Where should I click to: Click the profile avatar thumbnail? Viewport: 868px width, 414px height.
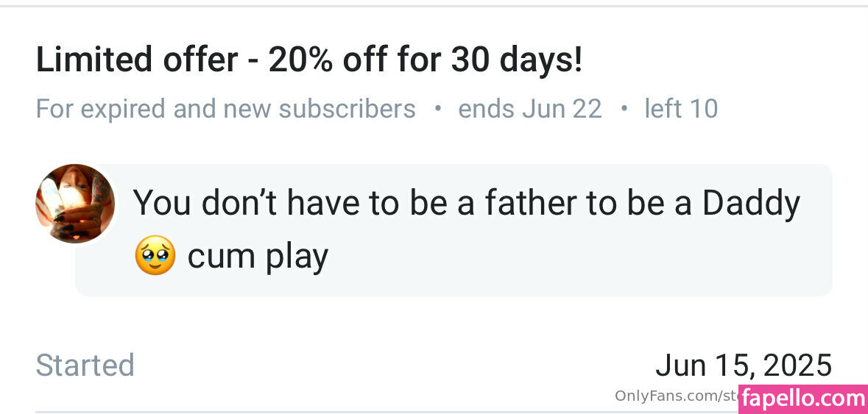[x=75, y=204]
